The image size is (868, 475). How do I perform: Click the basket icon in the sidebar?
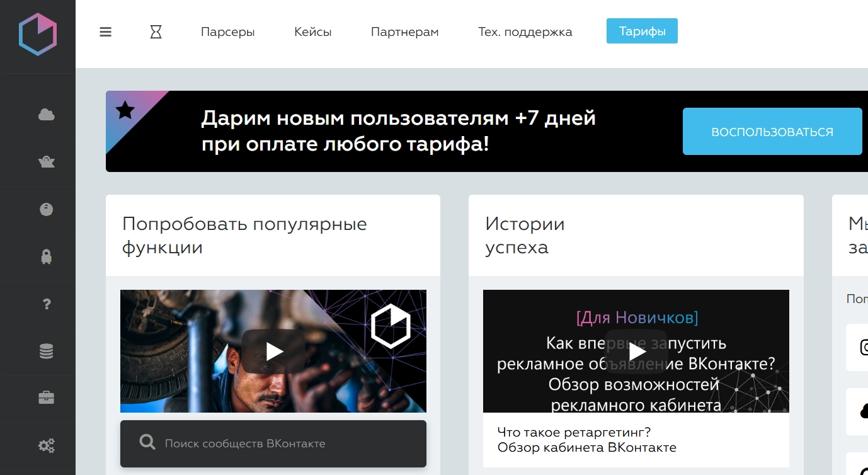(x=46, y=163)
